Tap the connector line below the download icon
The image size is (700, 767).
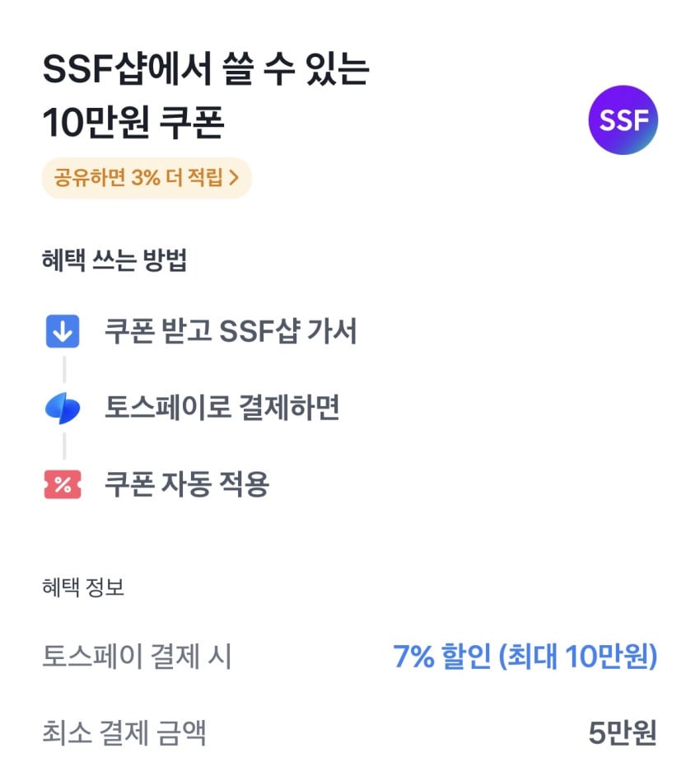(x=63, y=370)
